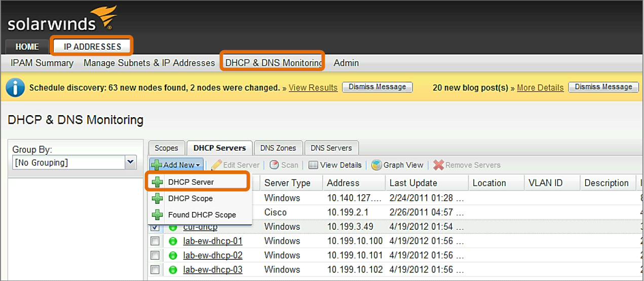Switch to the Scopes tab
The width and height of the screenshot is (644, 281).
tap(166, 148)
